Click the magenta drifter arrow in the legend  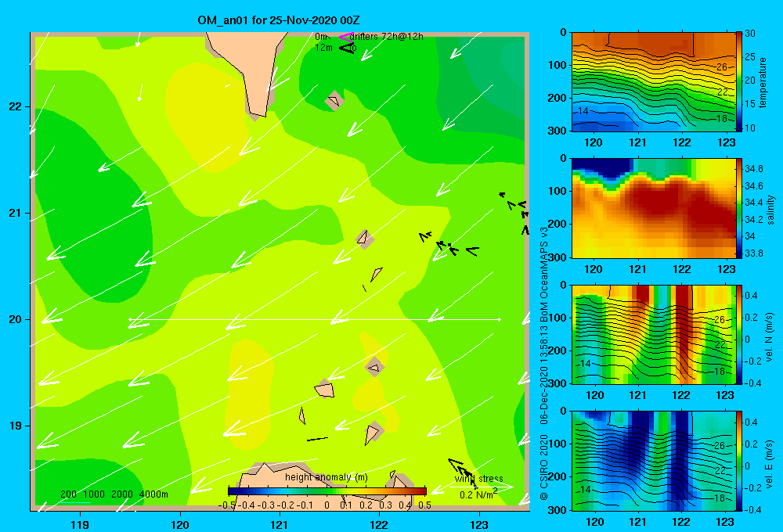(x=345, y=37)
